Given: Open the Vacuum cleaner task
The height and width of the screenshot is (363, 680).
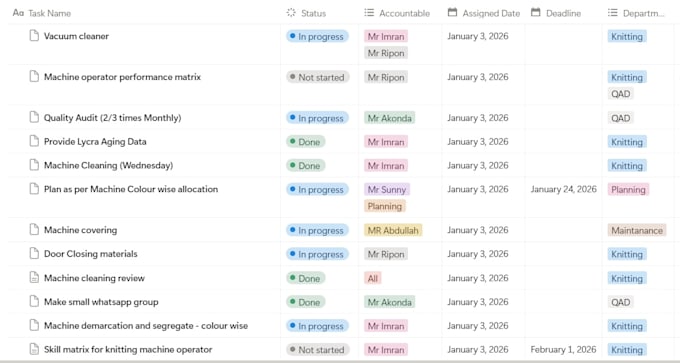Looking at the screenshot, I should pos(76,36).
